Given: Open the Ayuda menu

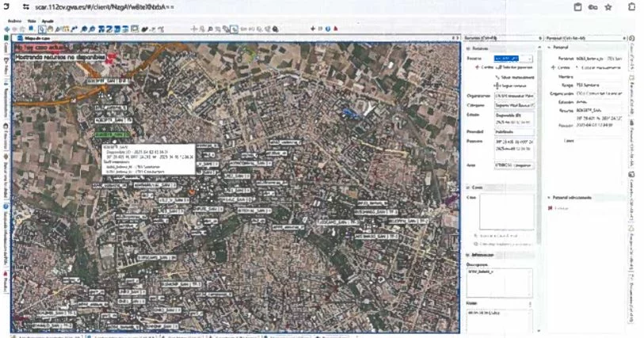Looking at the screenshot, I should click(48, 21).
